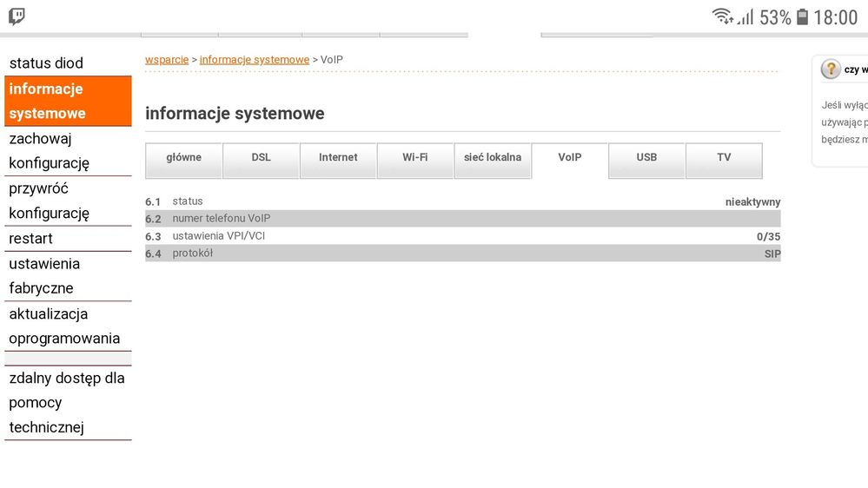Click the 6.1 status label
This screenshot has width=868, height=488.
pos(188,201)
